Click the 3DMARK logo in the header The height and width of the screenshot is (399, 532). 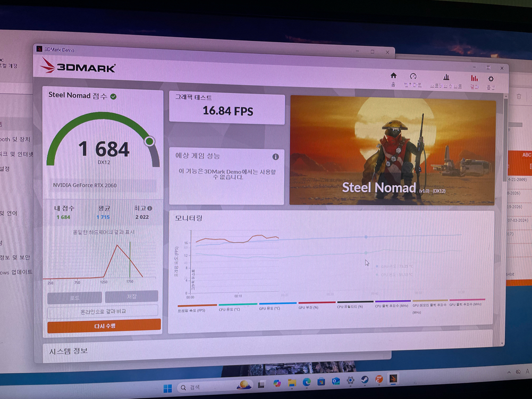click(78, 66)
